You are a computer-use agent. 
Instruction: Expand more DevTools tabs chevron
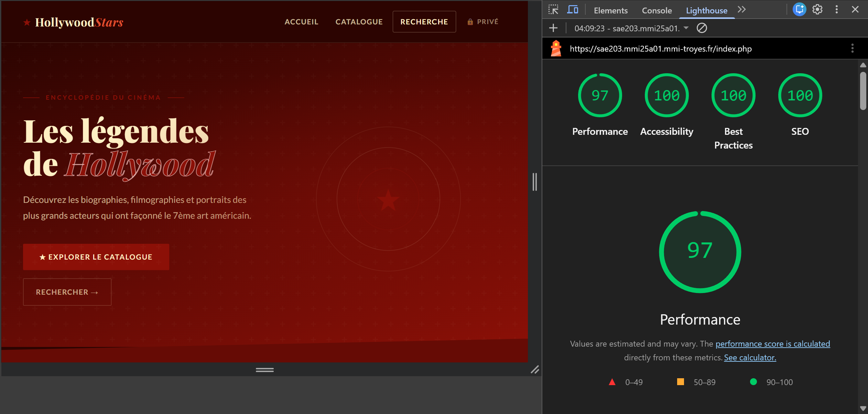click(x=742, y=9)
